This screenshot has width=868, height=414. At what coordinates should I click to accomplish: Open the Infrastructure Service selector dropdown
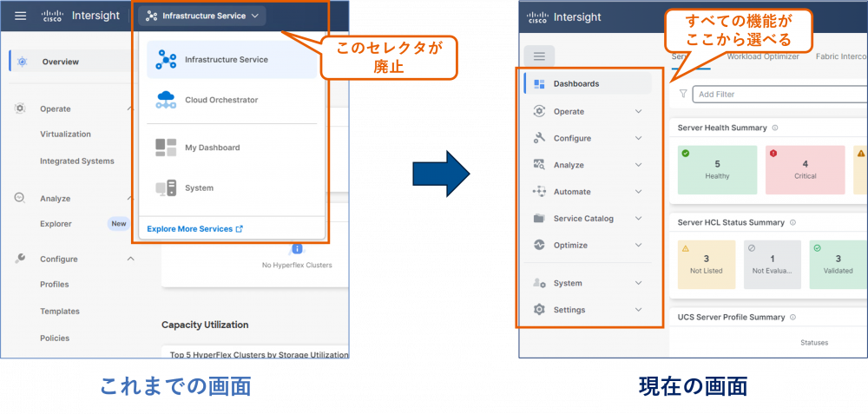201,16
